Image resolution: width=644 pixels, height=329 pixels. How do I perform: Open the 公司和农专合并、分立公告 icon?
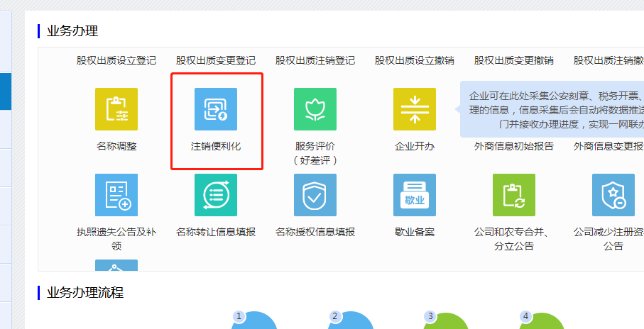[514, 195]
